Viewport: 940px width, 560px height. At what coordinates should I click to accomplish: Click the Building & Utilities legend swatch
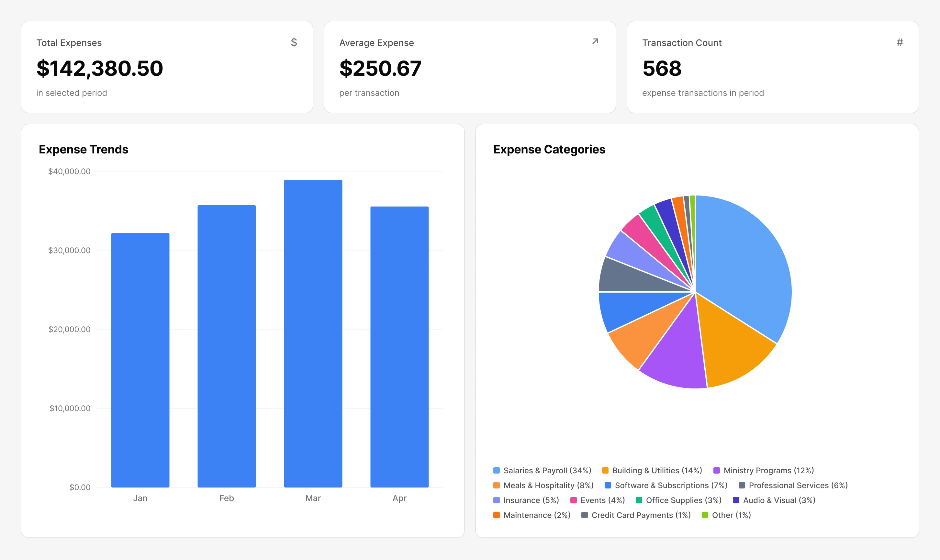605,470
